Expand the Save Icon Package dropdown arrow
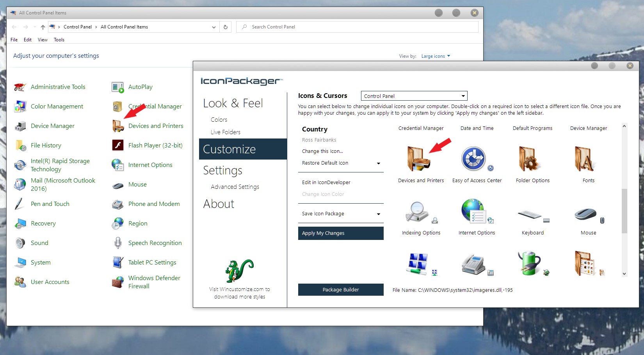Image resolution: width=644 pixels, height=355 pixels. [378, 214]
